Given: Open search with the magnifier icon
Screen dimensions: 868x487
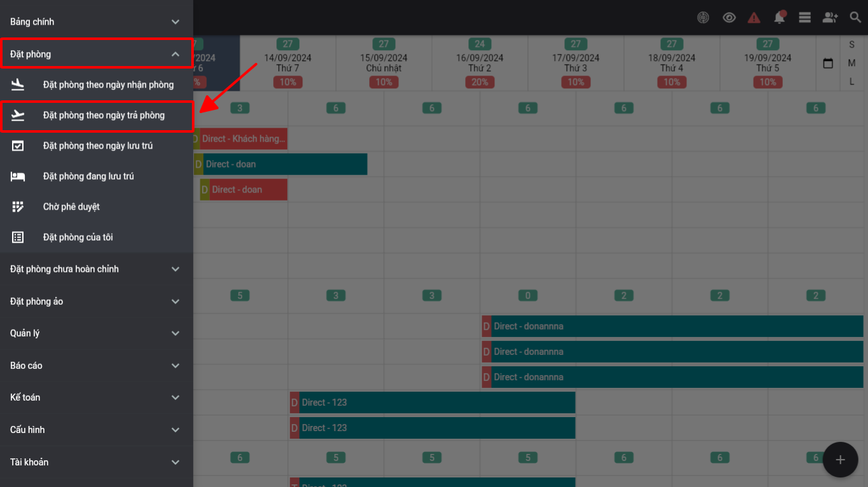Looking at the screenshot, I should pos(855,18).
